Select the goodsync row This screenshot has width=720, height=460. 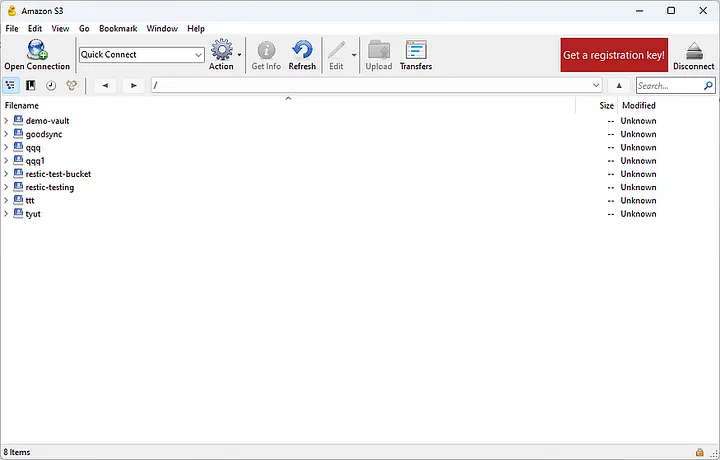point(359,134)
